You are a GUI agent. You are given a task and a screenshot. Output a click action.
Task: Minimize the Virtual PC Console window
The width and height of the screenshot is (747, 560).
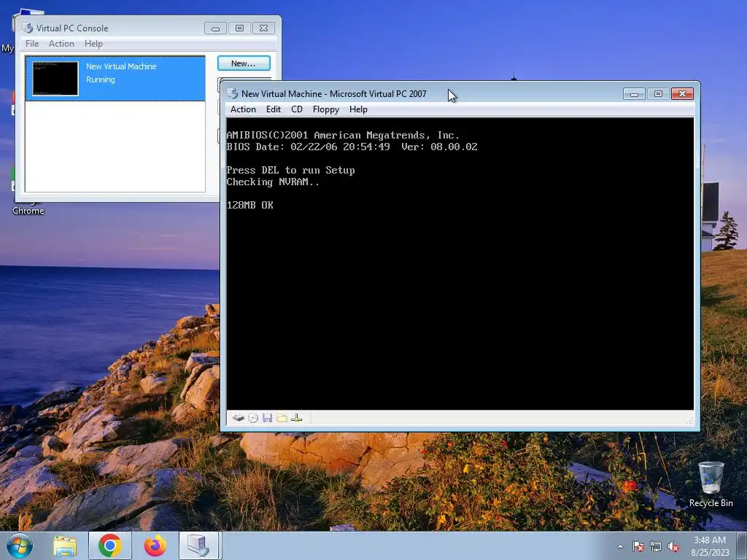coord(215,28)
